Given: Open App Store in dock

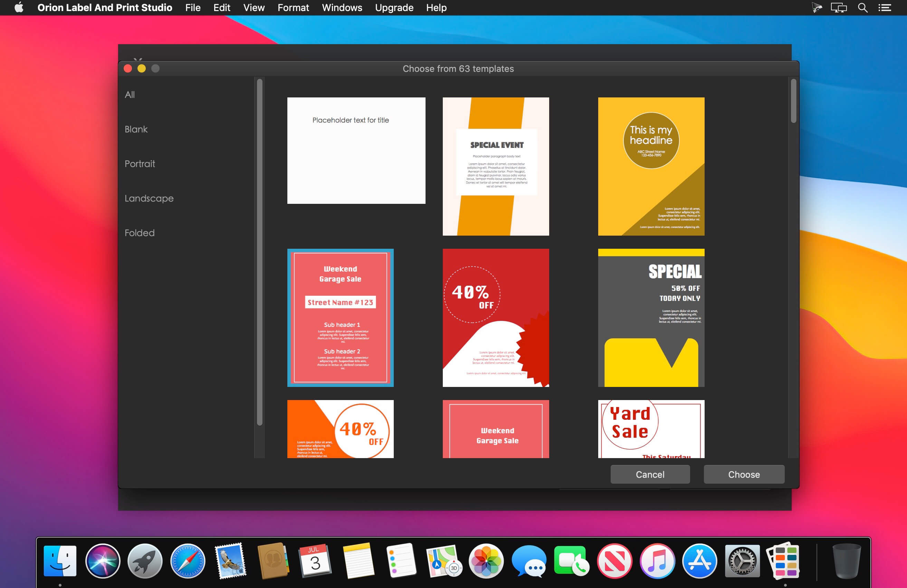Looking at the screenshot, I should [x=700, y=561].
